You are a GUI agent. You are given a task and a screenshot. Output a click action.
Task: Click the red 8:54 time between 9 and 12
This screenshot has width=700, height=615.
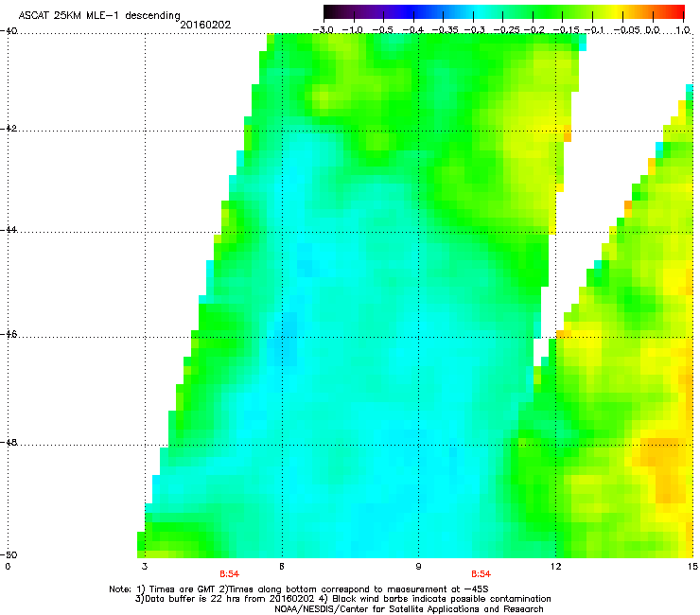481,574
